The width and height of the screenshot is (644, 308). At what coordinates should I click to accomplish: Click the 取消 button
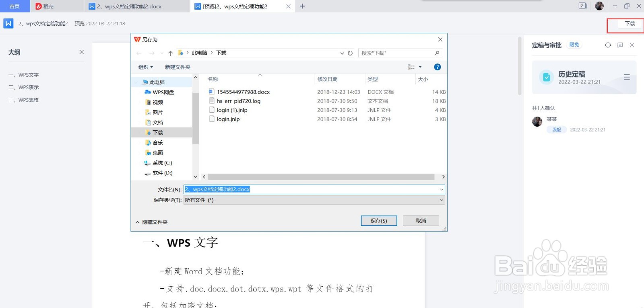[421, 221]
